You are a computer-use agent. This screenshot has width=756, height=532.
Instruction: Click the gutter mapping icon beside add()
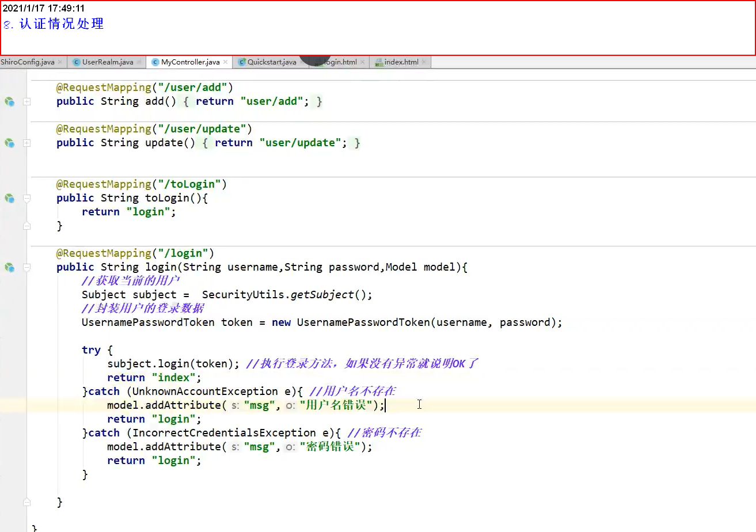[9, 101]
